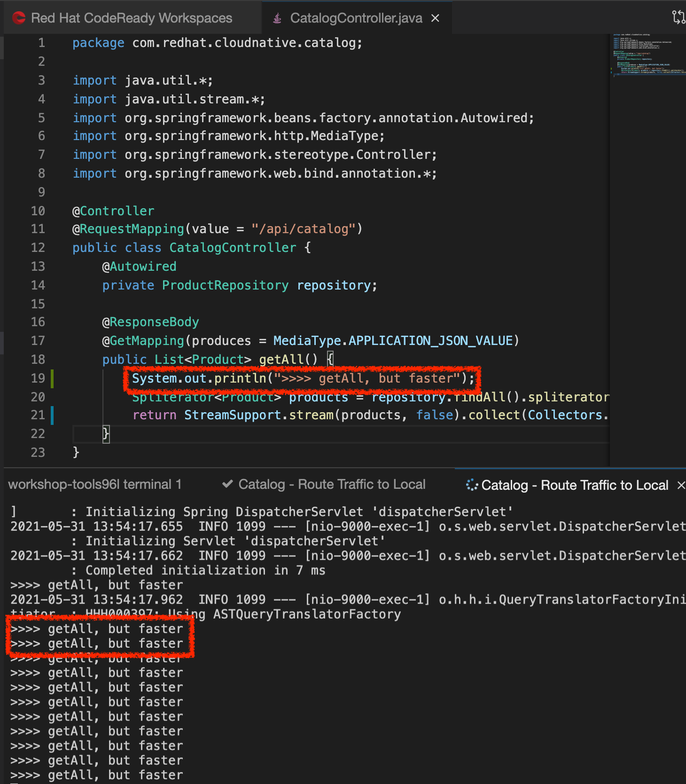The height and width of the screenshot is (784, 686).
Task: Click the import java.util.*; line
Action: click(x=143, y=80)
